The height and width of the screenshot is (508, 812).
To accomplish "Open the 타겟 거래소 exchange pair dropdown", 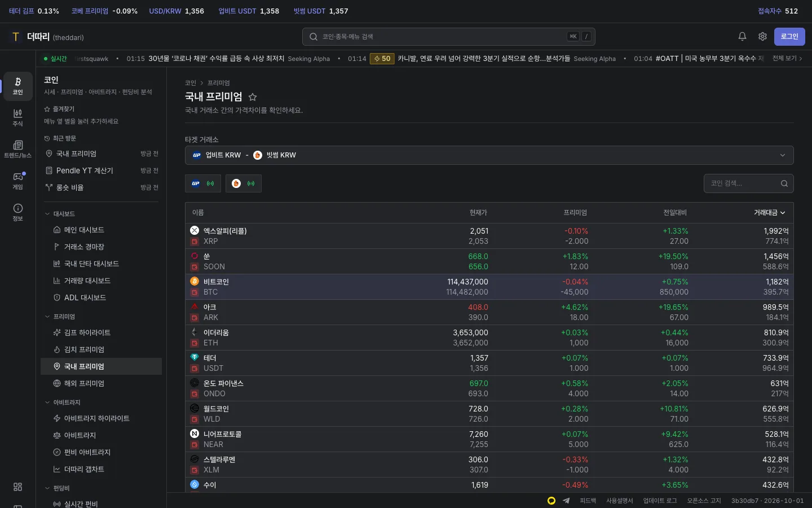I will click(x=489, y=155).
